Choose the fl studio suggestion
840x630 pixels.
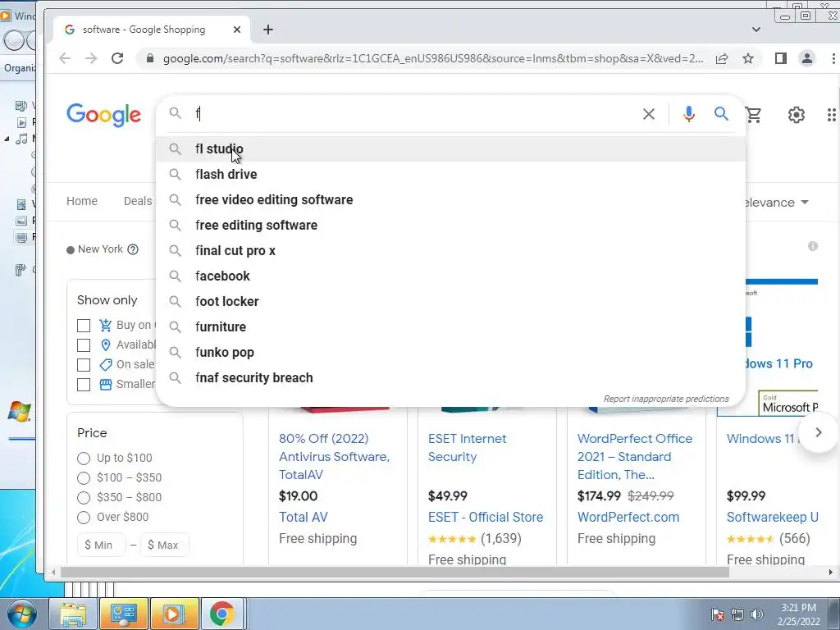pyautogui.click(x=450, y=149)
